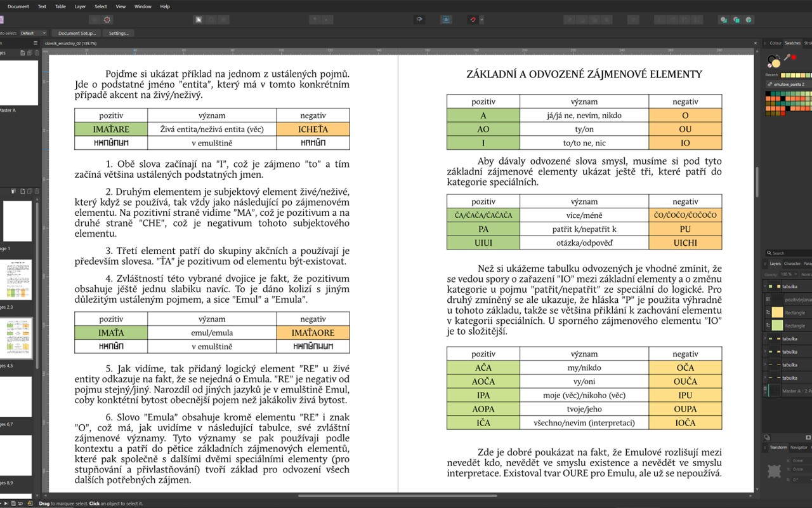Switch to the Transform tab

click(x=778, y=447)
